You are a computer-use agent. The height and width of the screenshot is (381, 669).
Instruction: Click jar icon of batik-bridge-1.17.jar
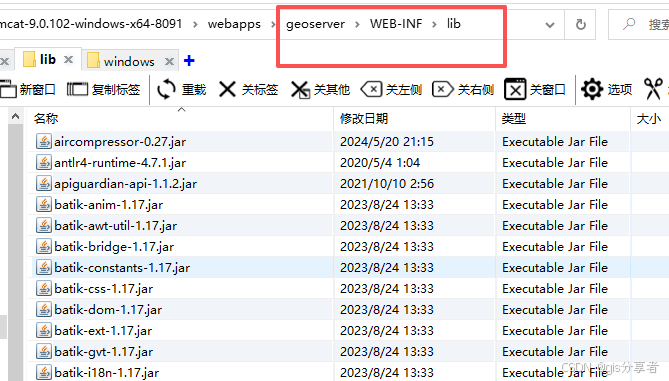(44, 246)
